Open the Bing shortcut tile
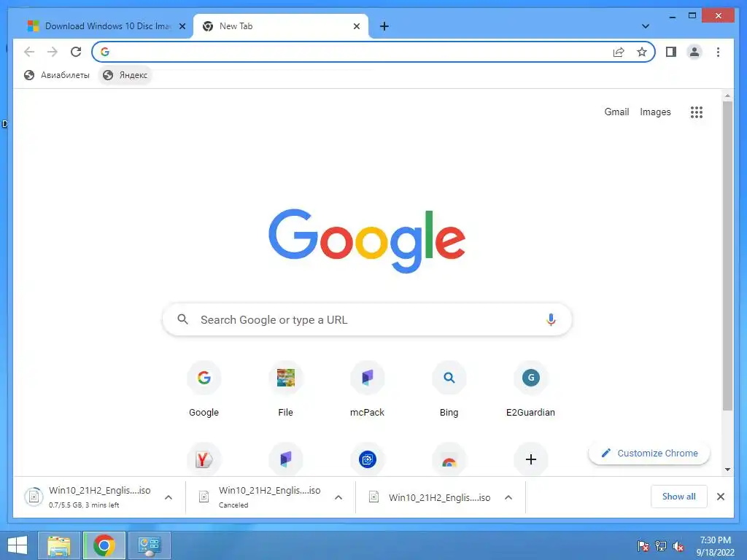This screenshot has height=560, width=747. [449, 389]
